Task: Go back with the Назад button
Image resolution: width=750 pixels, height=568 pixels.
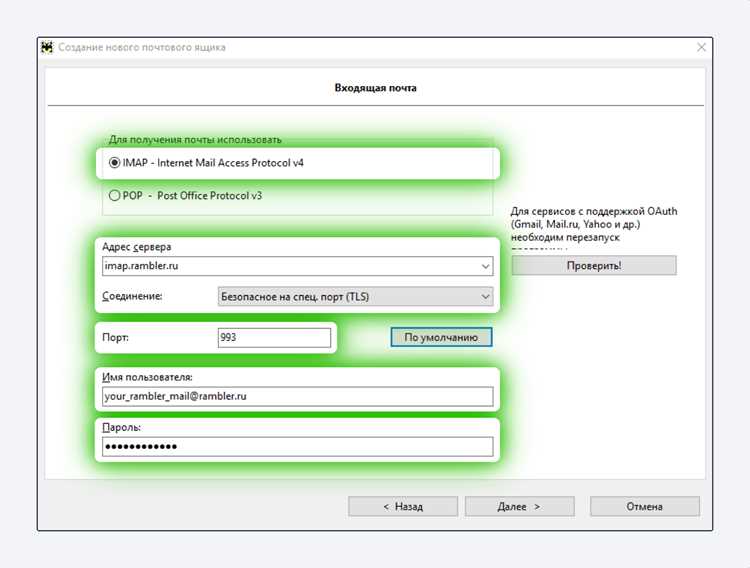Action: [403, 506]
